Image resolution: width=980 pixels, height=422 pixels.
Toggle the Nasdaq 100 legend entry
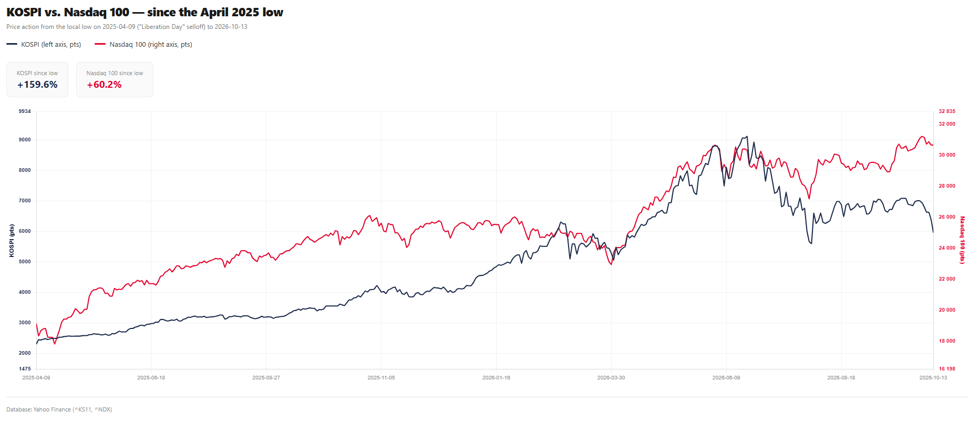coord(143,45)
